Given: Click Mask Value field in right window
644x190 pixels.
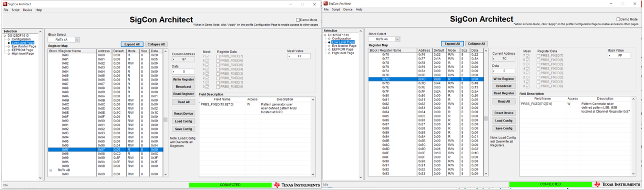Looking at the screenshot, I should [x=619, y=55].
